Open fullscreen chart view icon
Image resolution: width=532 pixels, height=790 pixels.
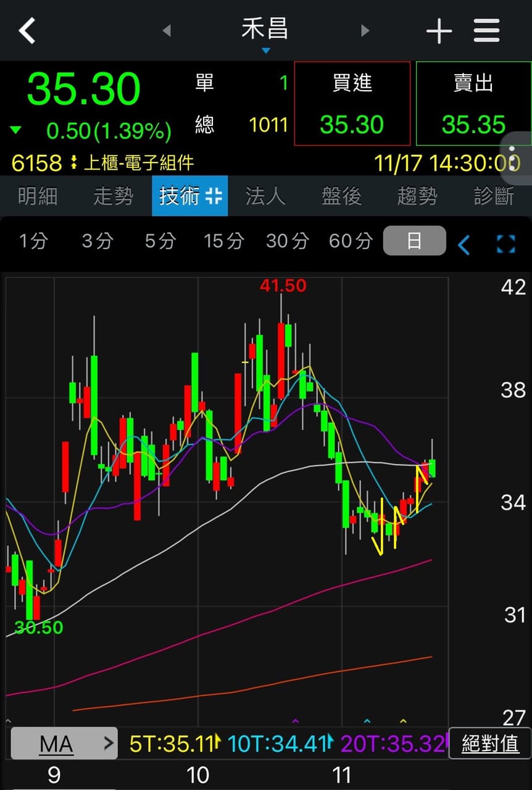click(506, 244)
